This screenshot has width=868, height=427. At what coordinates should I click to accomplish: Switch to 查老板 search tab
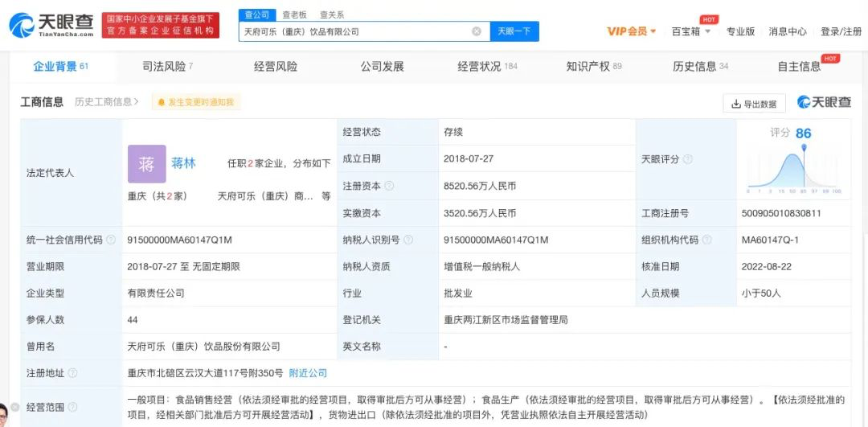coord(294,15)
